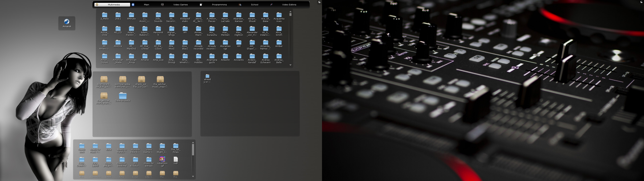Open the 'already on' folder in right panel

pos(207,78)
